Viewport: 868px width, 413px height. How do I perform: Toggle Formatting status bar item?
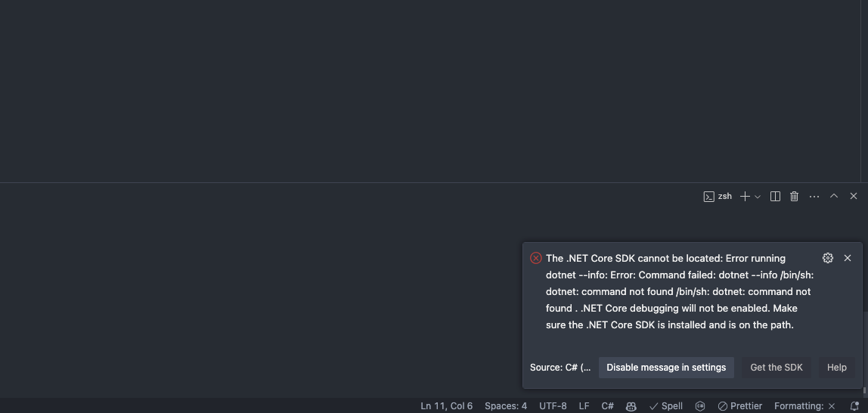pos(804,406)
